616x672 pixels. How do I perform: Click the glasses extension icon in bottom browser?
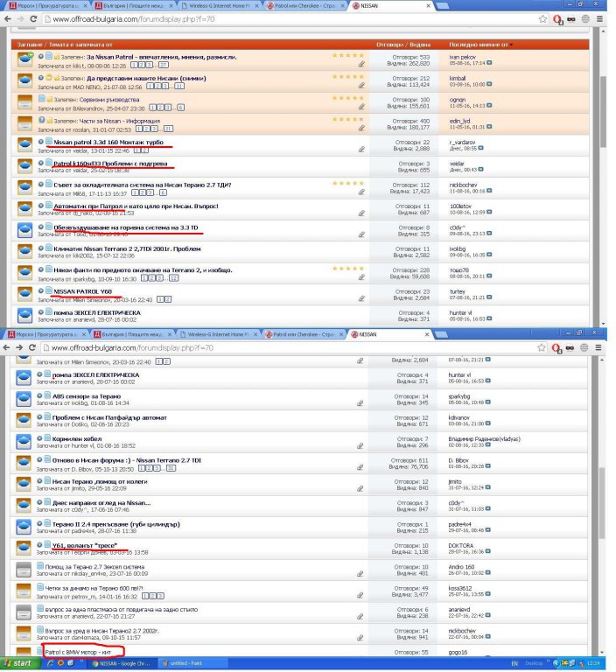pyautogui.click(x=570, y=348)
